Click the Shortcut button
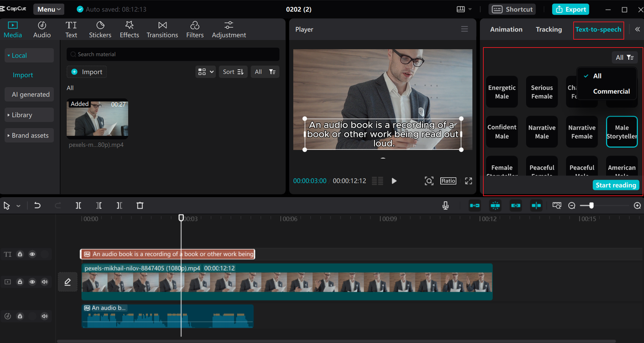This screenshot has width=644, height=343. [x=513, y=9]
